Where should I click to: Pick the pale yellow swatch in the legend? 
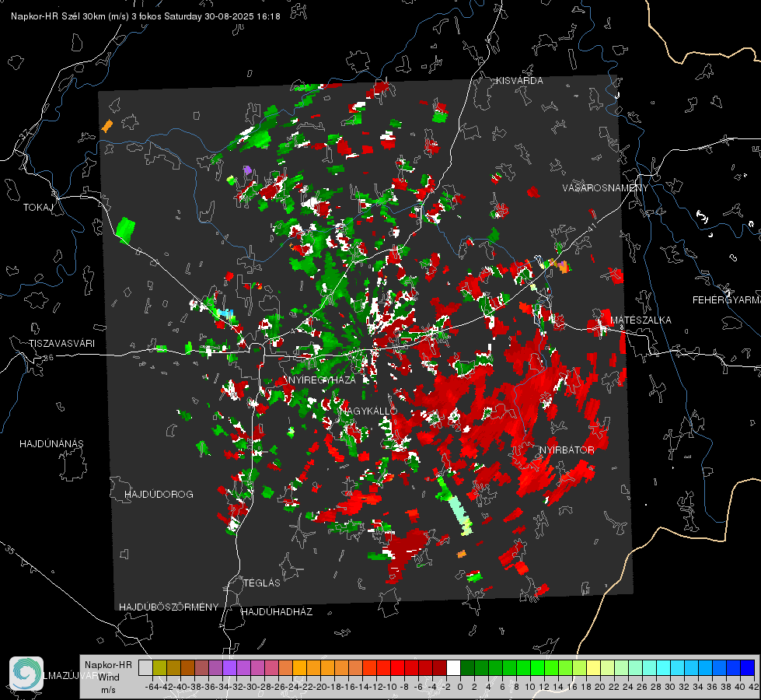tap(594, 667)
